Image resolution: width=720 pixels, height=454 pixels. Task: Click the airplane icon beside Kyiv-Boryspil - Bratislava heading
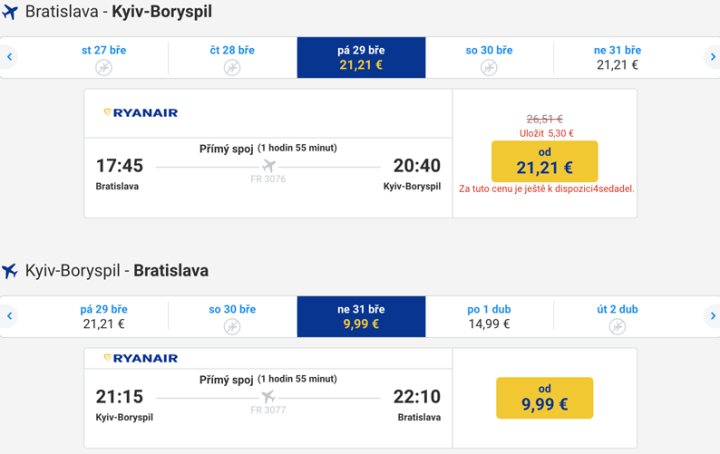point(10,270)
